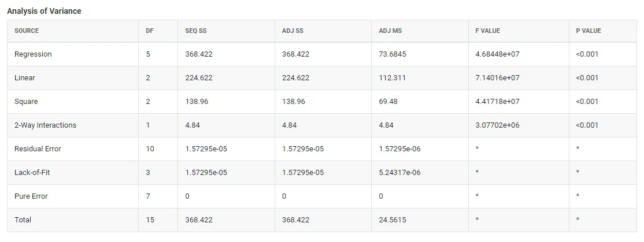
Task: Click Lack-of-Fit Adj MS 5.24317e-06
Action: click(x=399, y=172)
